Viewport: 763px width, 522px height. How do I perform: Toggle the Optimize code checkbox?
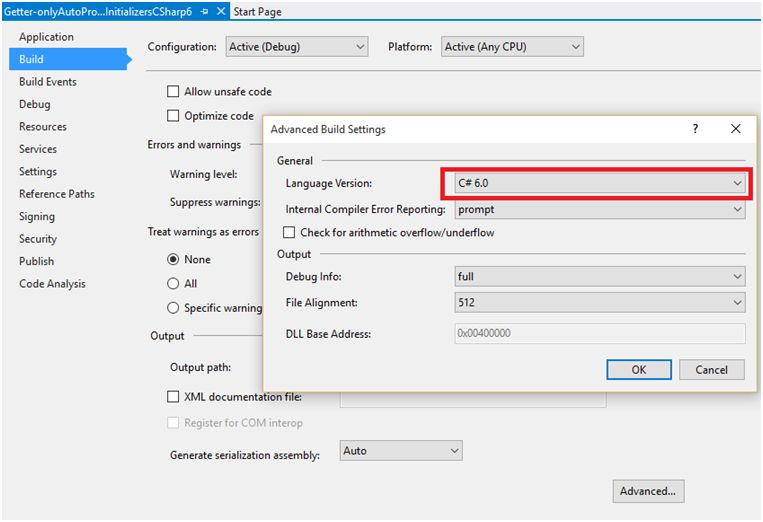(x=174, y=116)
